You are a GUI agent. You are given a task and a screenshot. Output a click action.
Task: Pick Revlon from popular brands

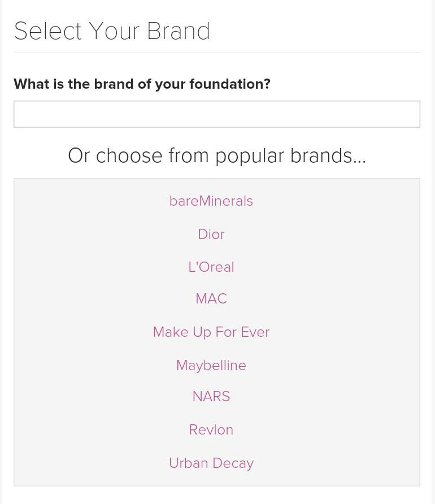click(x=211, y=430)
